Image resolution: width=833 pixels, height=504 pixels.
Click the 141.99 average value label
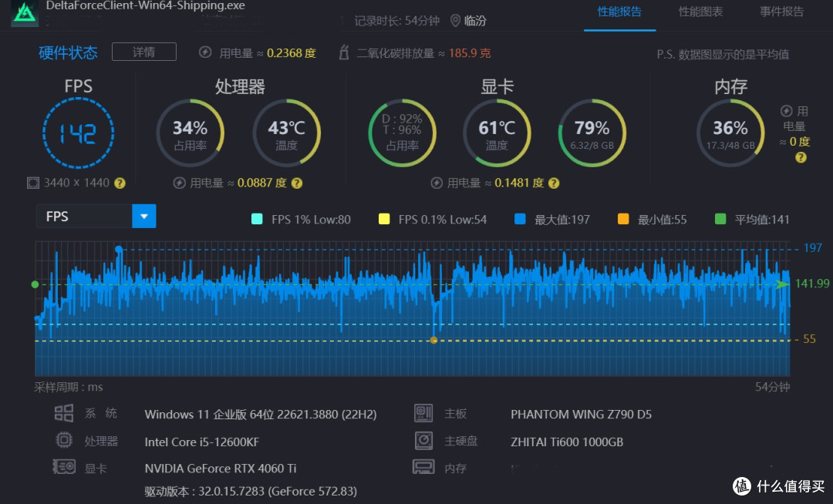click(x=811, y=284)
